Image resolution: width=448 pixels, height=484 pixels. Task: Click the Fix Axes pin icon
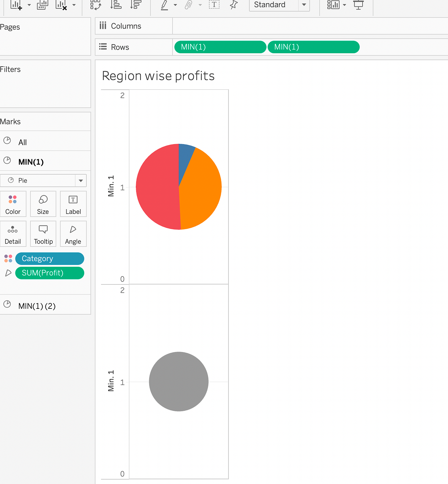coord(234,5)
